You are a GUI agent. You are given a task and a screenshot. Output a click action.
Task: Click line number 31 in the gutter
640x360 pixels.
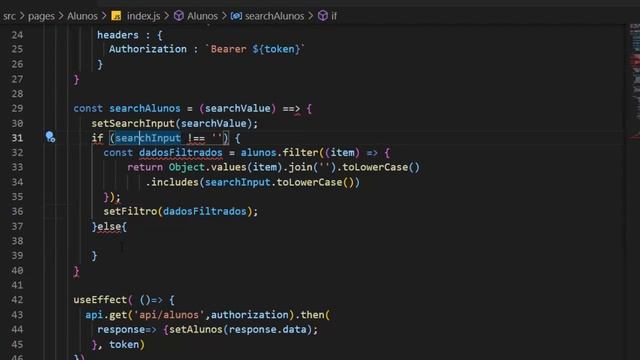(x=17, y=138)
